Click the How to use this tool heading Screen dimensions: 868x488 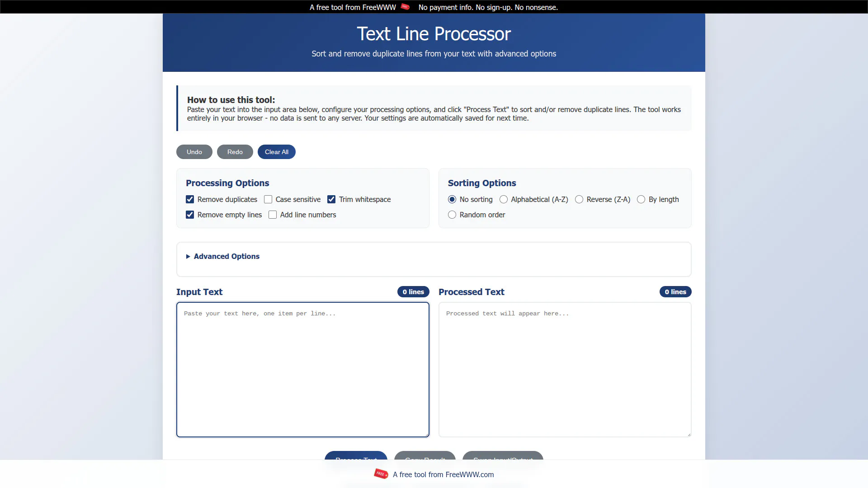click(231, 100)
